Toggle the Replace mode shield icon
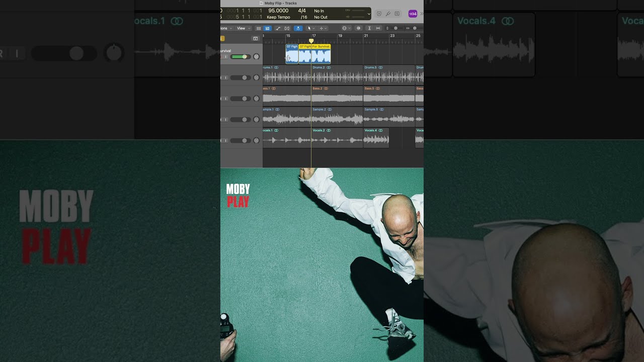Image resolution: width=644 pixels, height=362 pixels. [379, 14]
